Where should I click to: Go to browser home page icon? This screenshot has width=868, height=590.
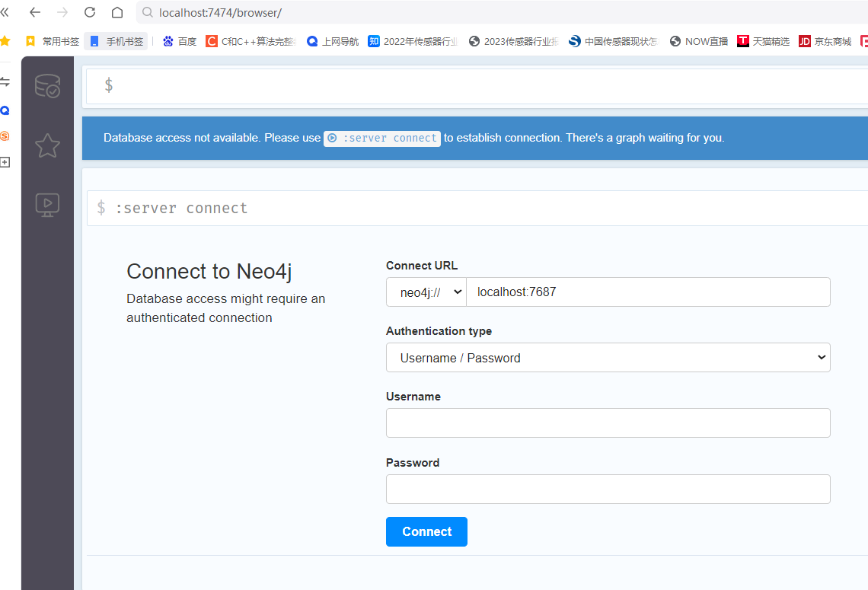click(117, 12)
